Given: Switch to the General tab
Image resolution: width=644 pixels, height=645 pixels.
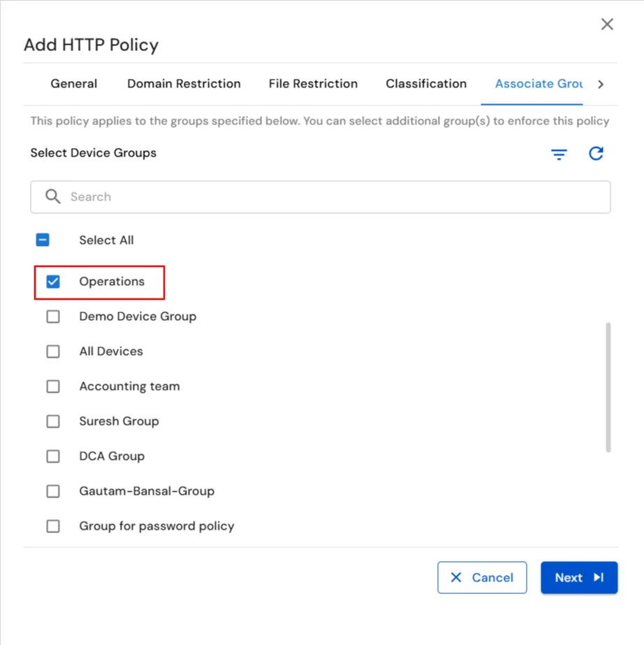Looking at the screenshot, I should [73, 83].
